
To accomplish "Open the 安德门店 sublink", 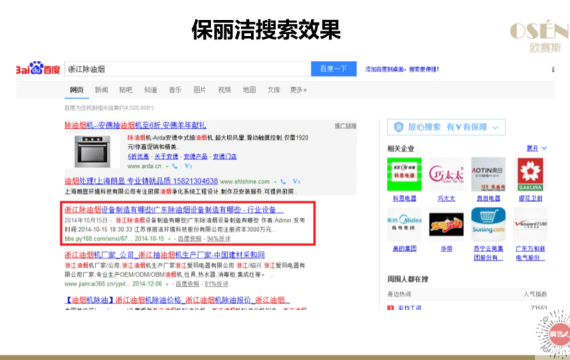I will coord(225,156).
